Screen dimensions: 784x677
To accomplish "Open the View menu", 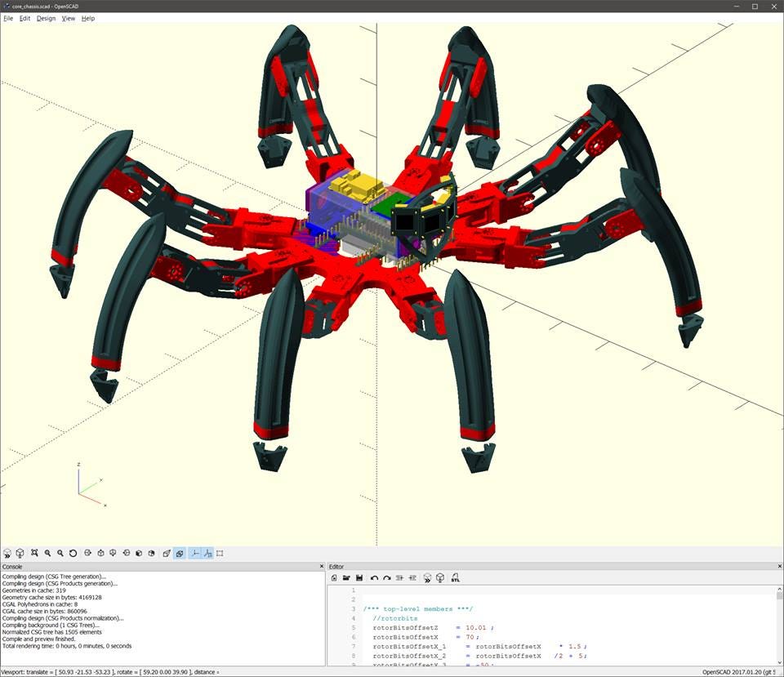I will click(68, 18).
